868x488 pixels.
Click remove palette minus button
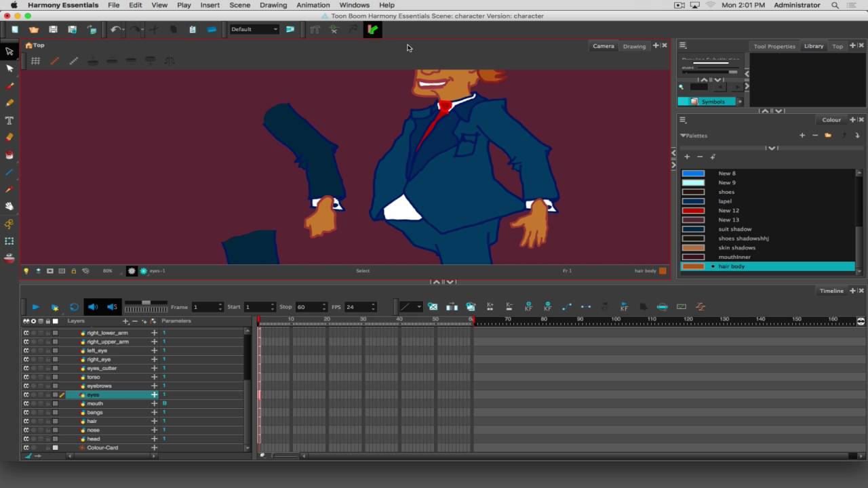[815, 136]
